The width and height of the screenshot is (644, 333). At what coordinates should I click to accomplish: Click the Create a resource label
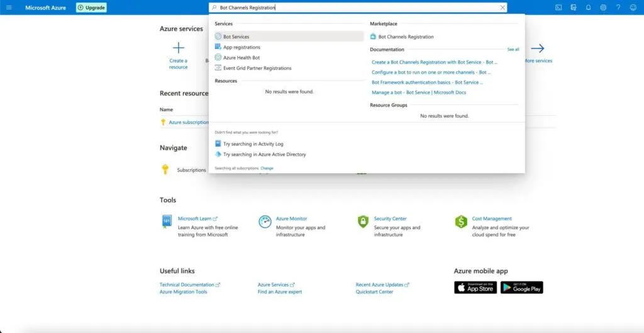178,64
